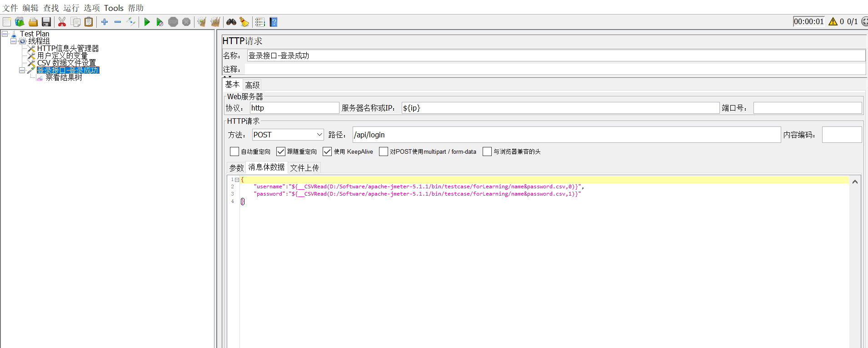Click the username line in body editor
This screenshot has height=348, width=868.
pos(419,187)
